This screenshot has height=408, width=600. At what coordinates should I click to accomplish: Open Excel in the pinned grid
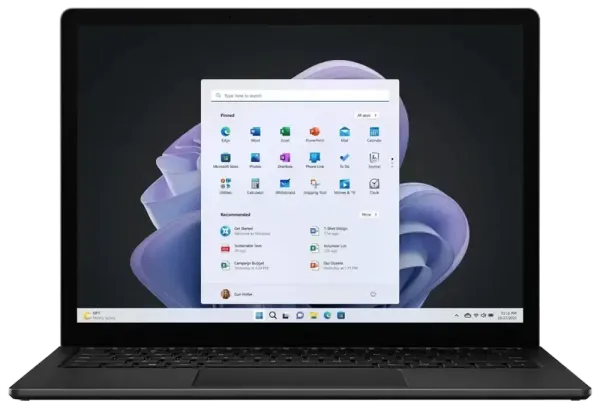coord(285,132)
